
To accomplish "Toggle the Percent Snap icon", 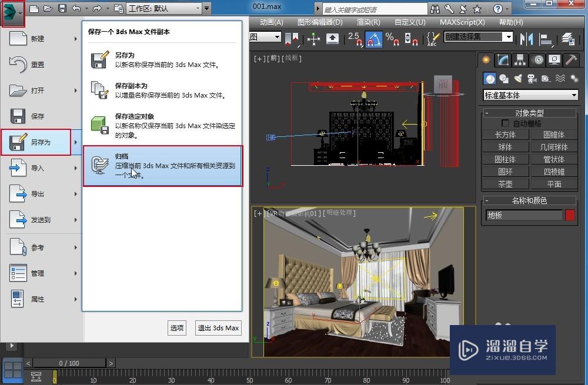I will click(392, 38).
